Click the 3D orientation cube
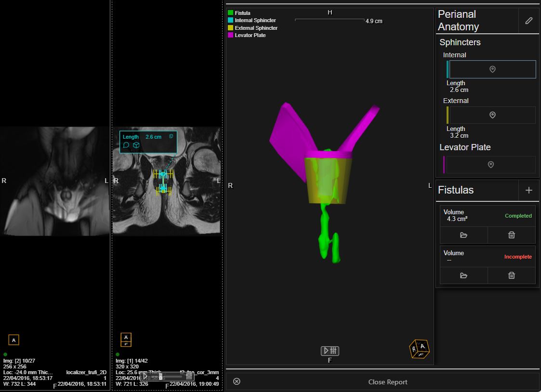The width and height of the screenshot is (541, 392). point(419,349)
